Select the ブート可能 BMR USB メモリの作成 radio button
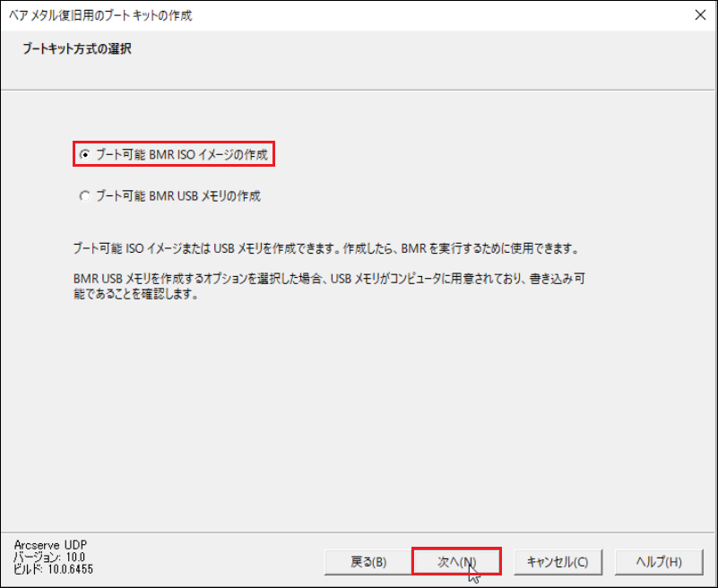This screenshot has height=588, width=718. 85,196
